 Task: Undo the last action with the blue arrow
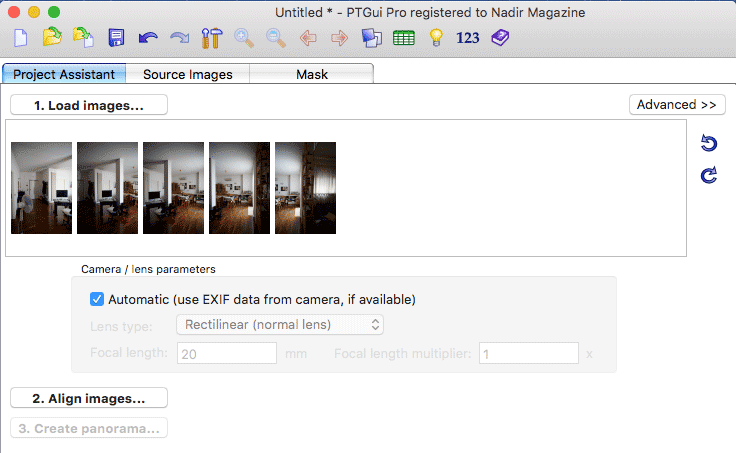click(148, 38)
